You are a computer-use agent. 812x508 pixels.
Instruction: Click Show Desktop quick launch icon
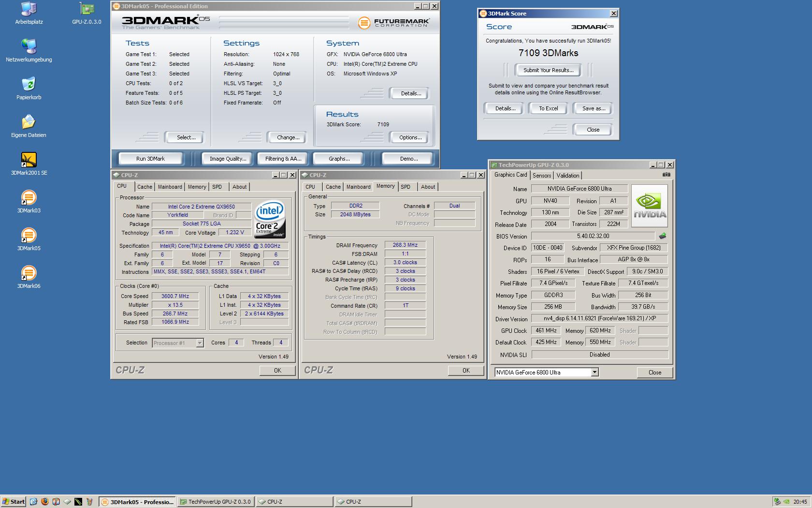coord(33,502)
